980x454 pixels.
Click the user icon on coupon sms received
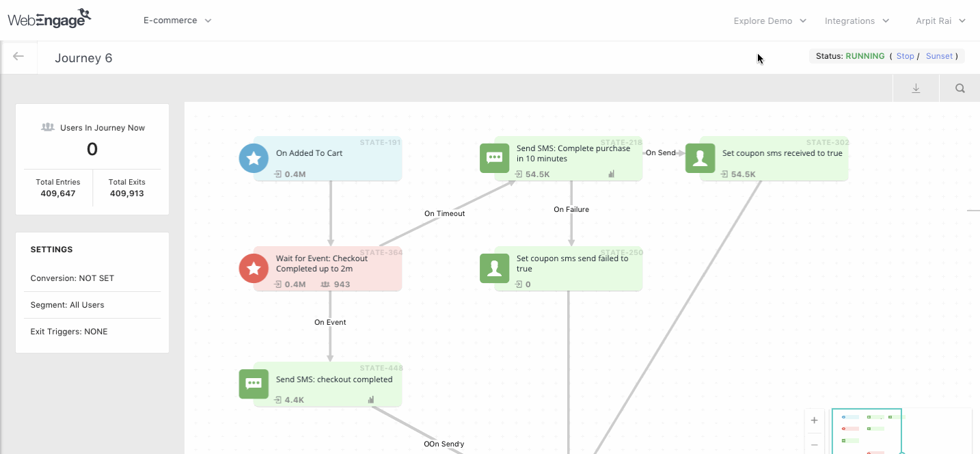point(700,158)
